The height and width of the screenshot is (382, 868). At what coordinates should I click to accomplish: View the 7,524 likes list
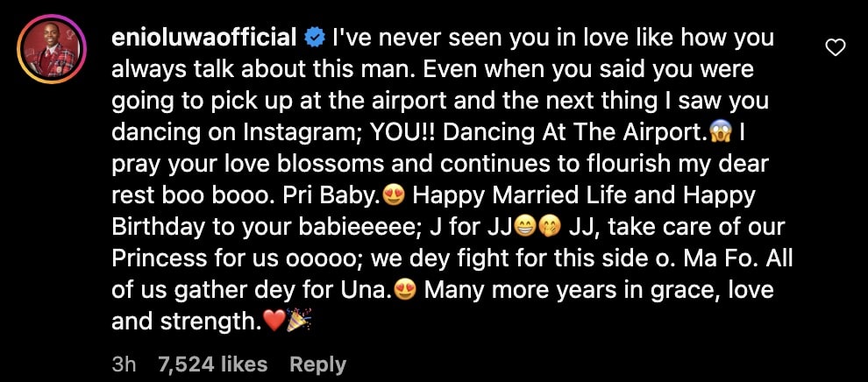click(212, 364)
